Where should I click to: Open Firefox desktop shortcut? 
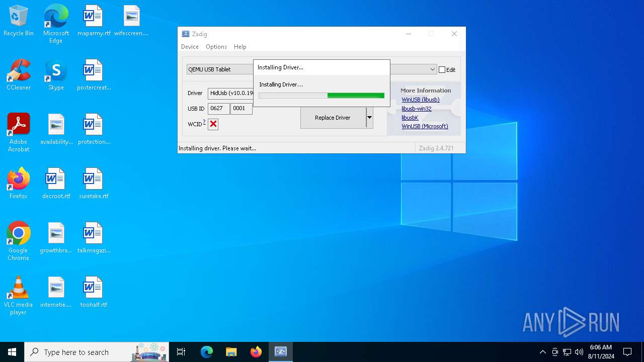point(19,184)
